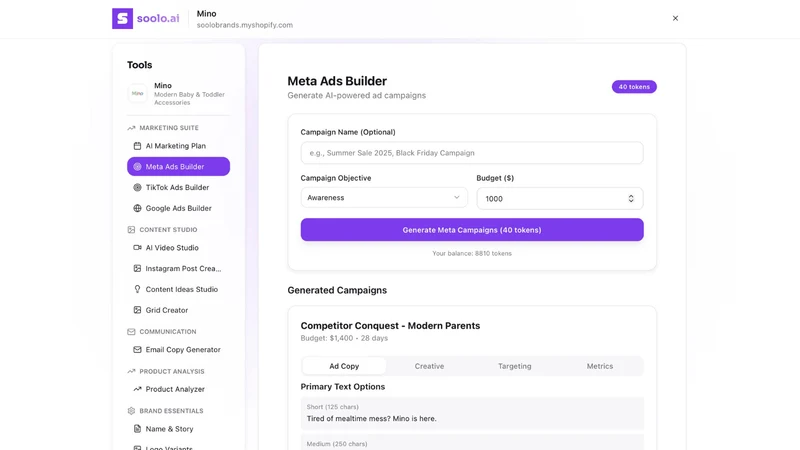Open the Campaign Objective dropdown
Image resolution: width=800 pixels, height=450 pixels.
click(x=384, y=197)
